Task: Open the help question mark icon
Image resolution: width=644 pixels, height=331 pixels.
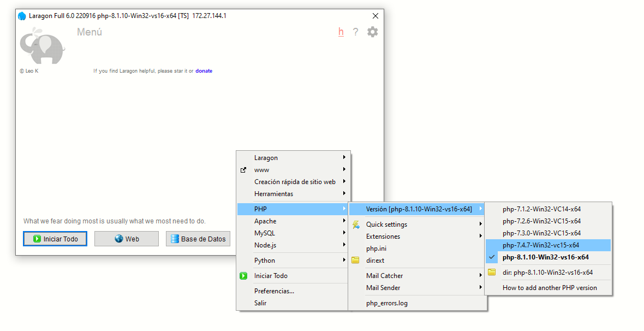Action: pos(355,32)
